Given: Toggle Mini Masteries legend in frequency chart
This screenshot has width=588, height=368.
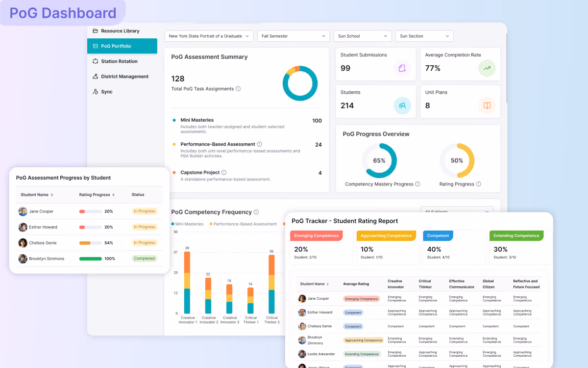Looking at the screenshot, I should [187, 224].
